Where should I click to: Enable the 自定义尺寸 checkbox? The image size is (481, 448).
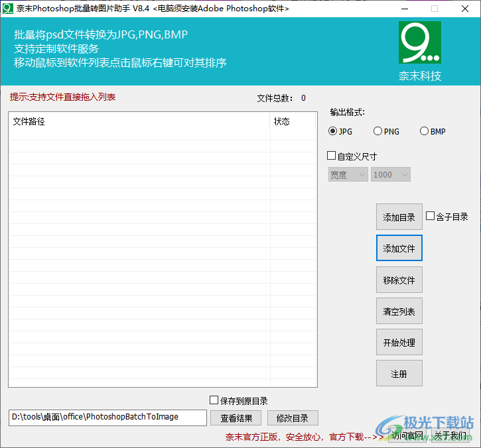pyautogui.click(x=331, y=156)
